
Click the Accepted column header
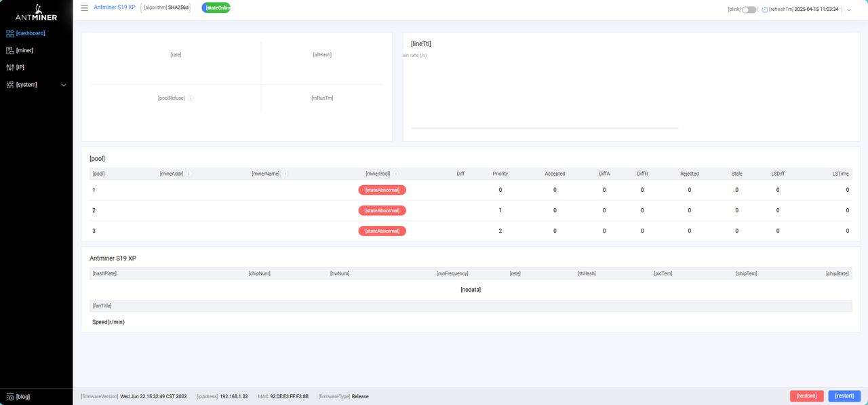555,174
